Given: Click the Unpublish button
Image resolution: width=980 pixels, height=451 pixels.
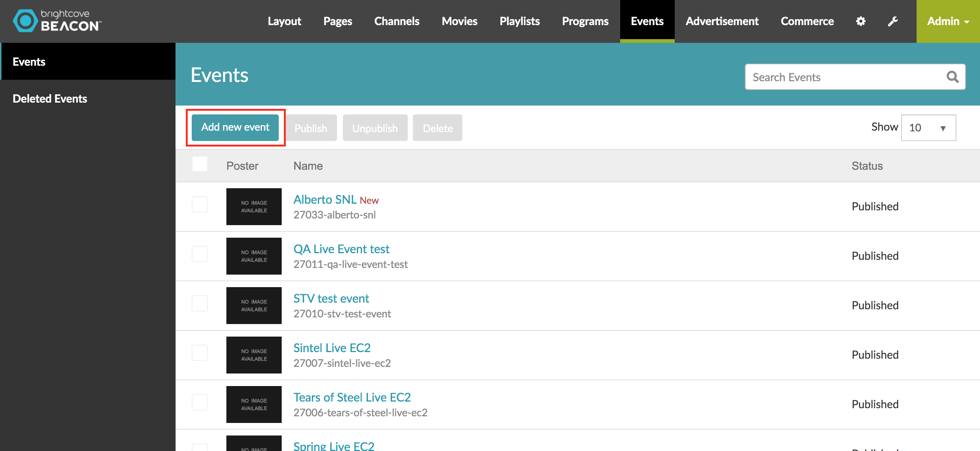Looking at the screenshot, I should click(x=375, y=128).
